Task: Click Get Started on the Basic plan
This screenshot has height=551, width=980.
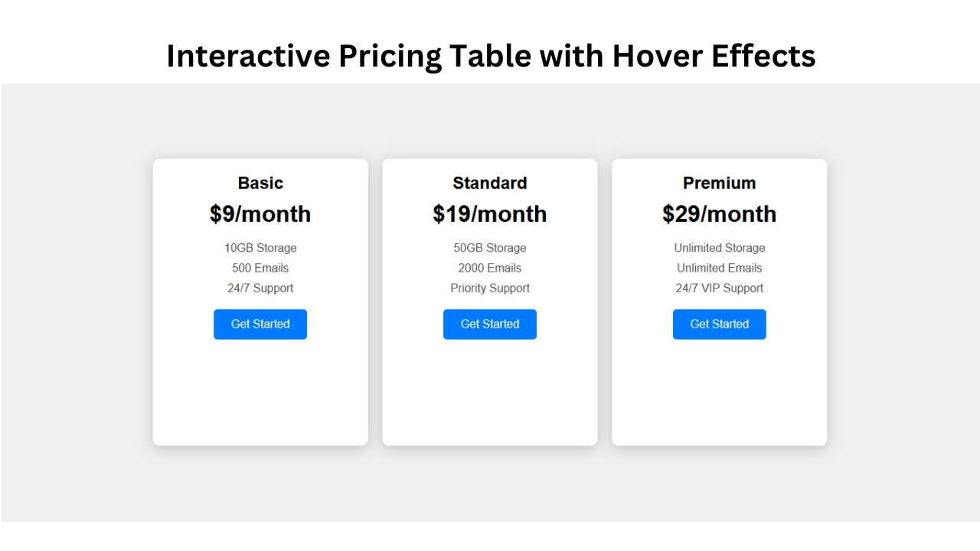Action: 260,324
